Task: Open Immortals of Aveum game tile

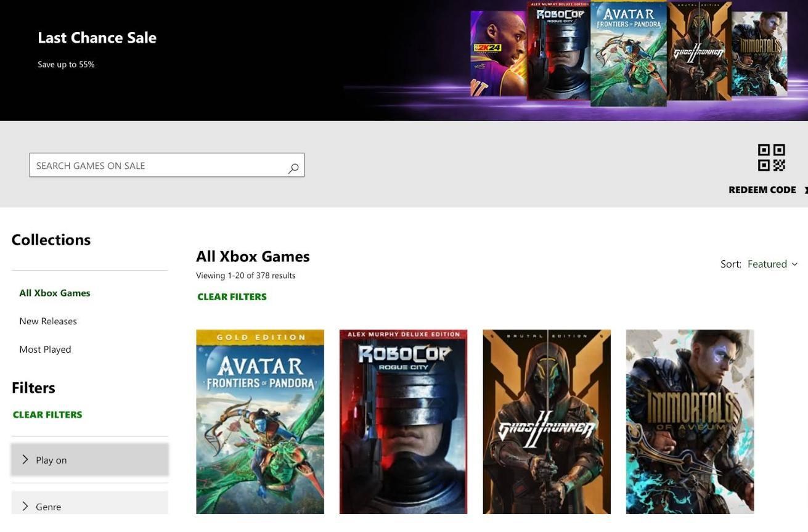Action: coord(690,422)
